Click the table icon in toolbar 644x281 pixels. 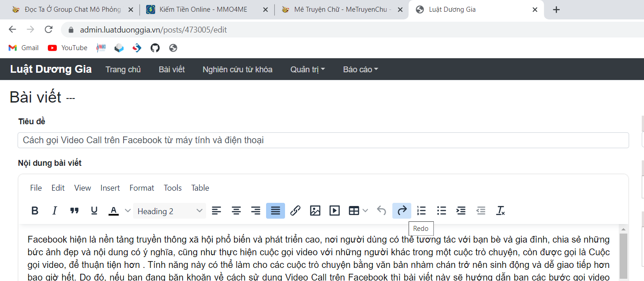click(x=354, y=211)
